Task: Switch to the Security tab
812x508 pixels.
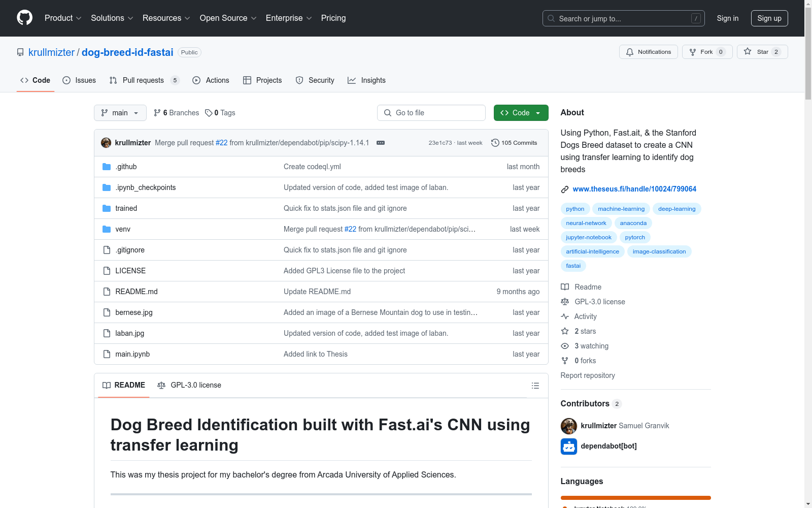Action: click(315, 80)
